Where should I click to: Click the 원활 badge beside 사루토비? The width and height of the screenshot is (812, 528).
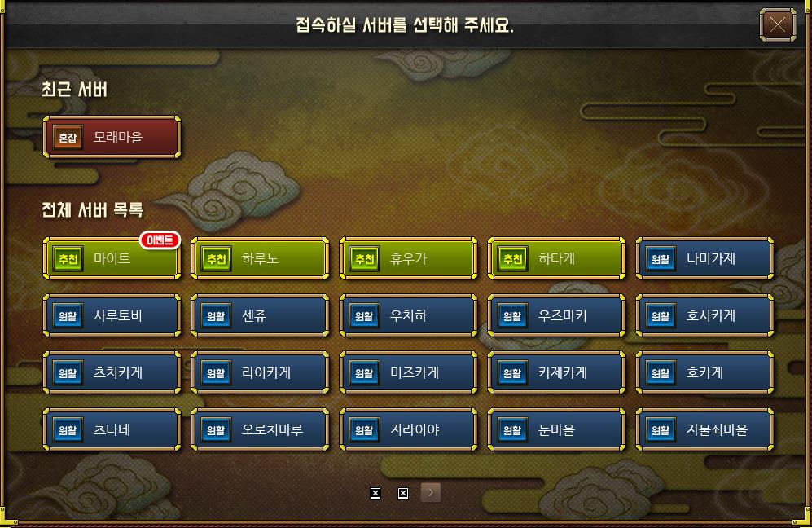68,315
